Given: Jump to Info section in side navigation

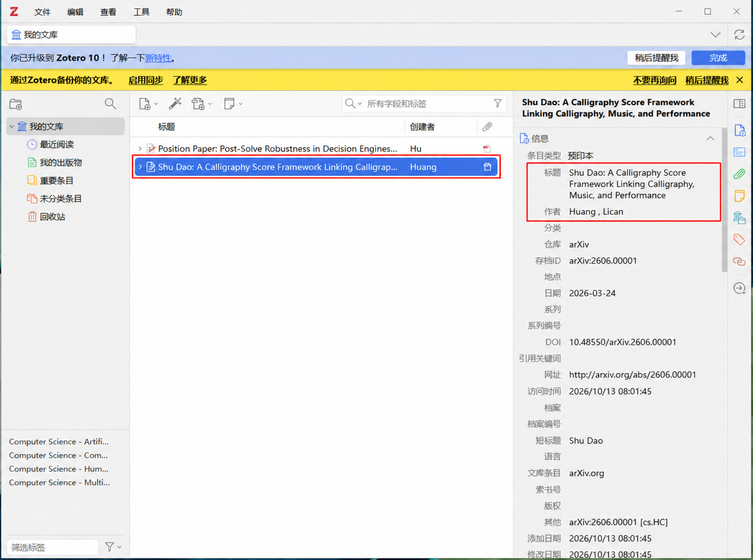Looking at the screenshot, I should pos(739,130).
